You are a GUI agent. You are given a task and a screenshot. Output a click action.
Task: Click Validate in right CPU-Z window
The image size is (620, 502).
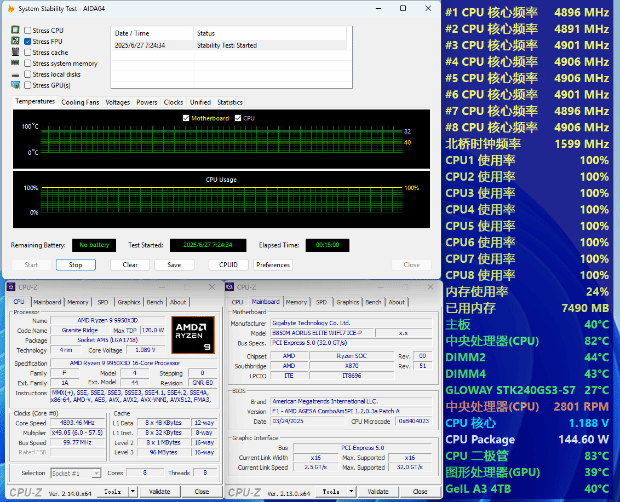pos(378,491)
